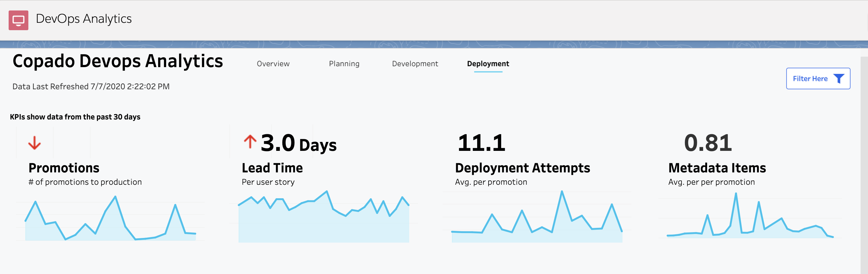Open the Filter Here button
This screenshot has height=274, width=868.
coord(818,79)
